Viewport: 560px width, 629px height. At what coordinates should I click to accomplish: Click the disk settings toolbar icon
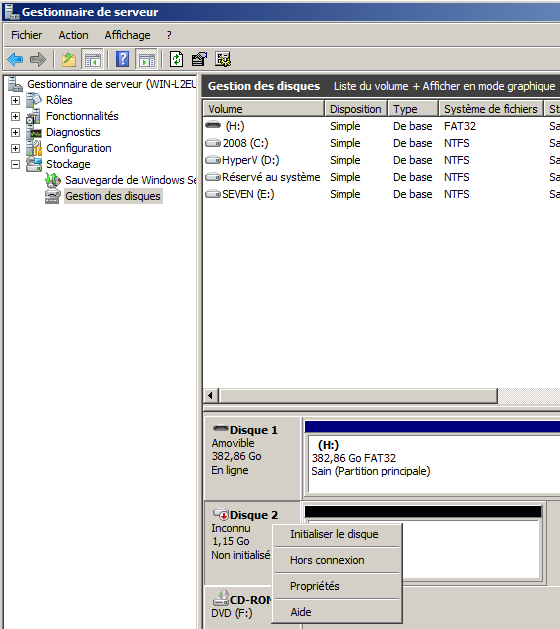(223, 60)
